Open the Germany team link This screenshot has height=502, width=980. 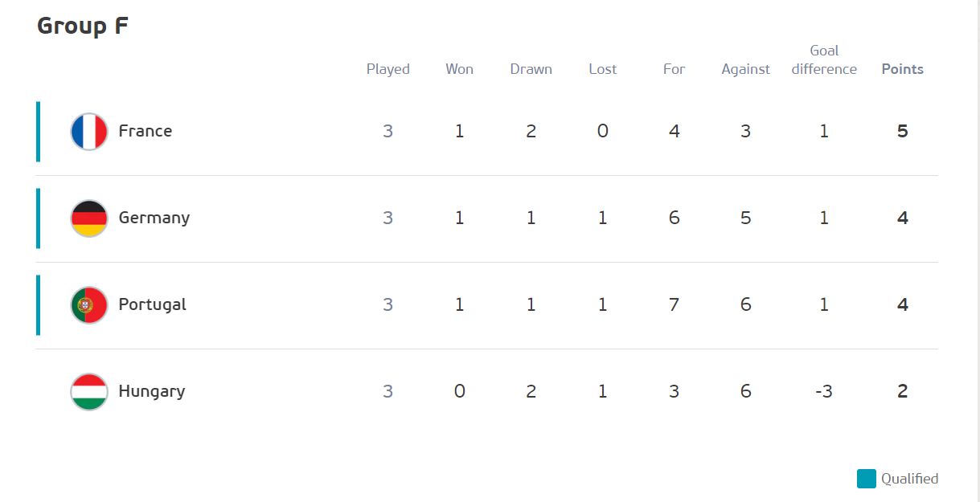pyautogui.click(x=154, y=218)
